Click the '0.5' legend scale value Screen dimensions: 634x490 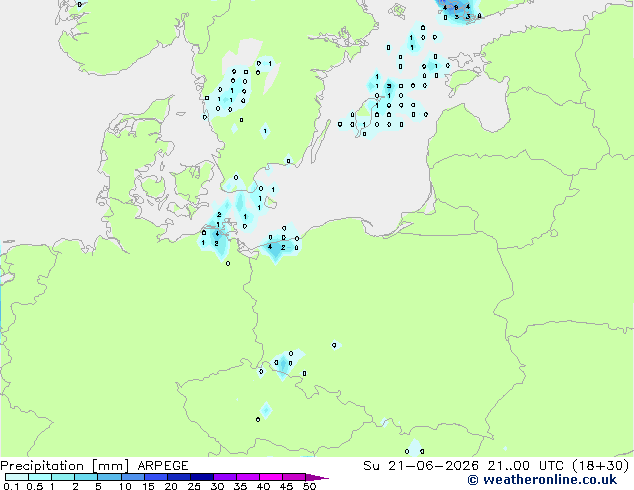[34, 486]
